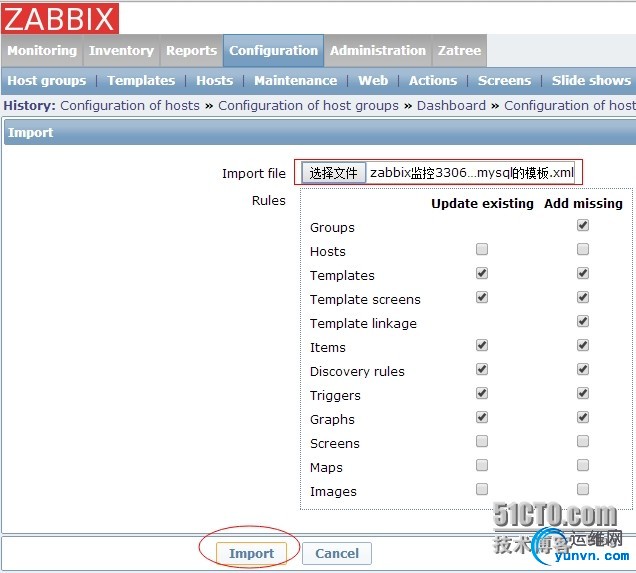Go to Screens submenu

coord(504,81)
